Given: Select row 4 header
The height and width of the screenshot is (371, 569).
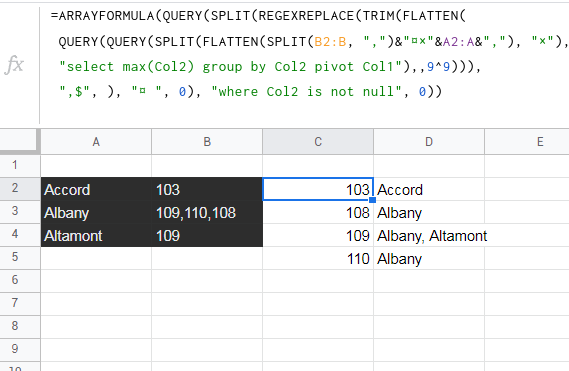Looking at the screenshot, I should tap(20, 235).
